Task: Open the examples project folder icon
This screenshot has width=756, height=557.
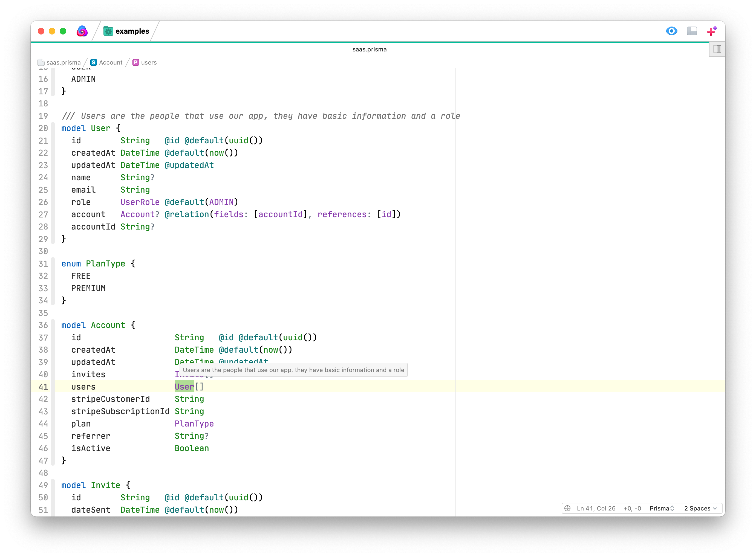Action: (x=108, y=31)
